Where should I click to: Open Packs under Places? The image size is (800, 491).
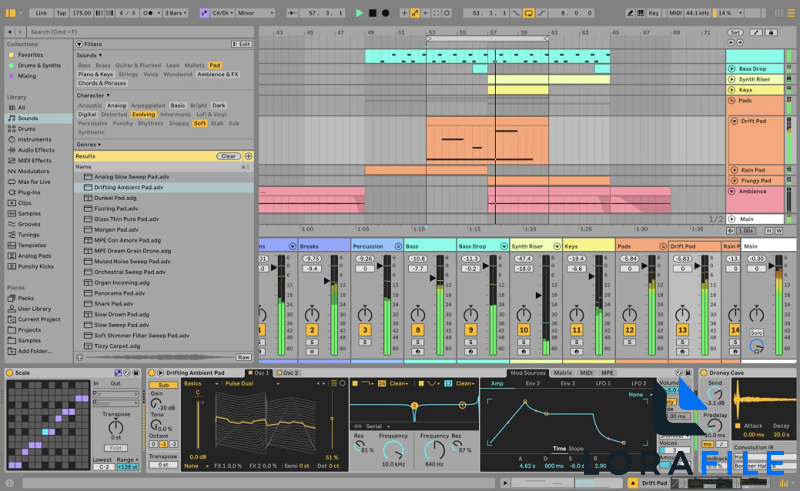pos(26,298)
